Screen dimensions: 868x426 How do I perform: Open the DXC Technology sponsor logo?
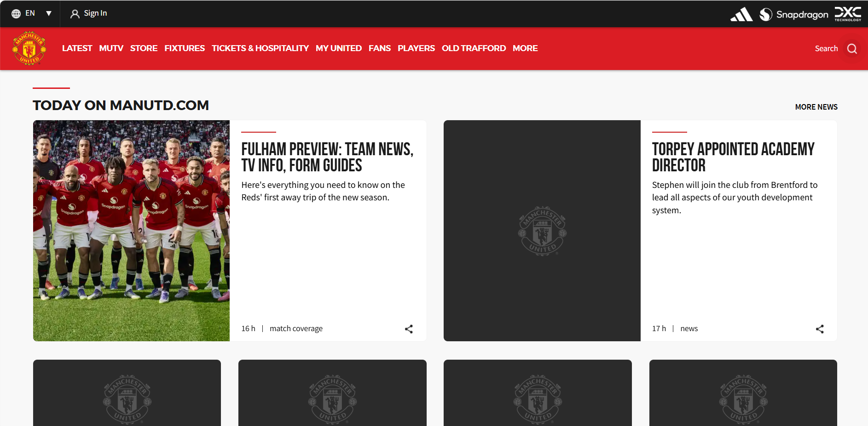[848, 14]
